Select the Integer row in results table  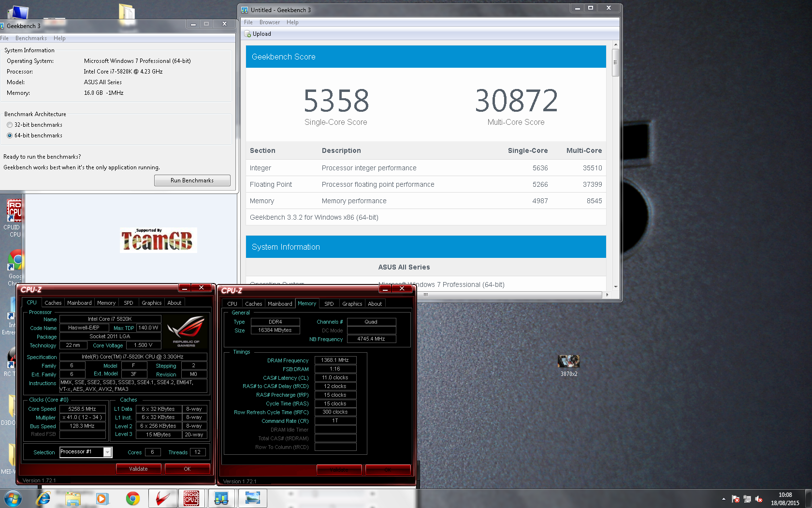pyautogui.click(x=426, y=168)
